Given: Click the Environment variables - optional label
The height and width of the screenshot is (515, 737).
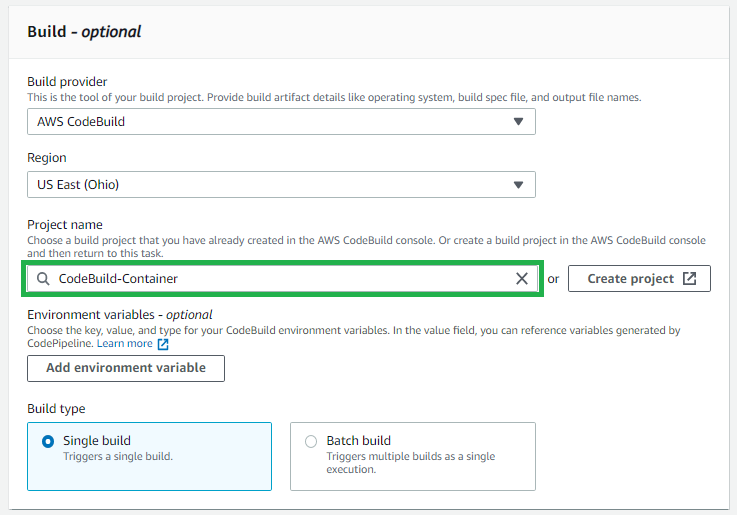Looking at the screenshot, I should 120,314.
